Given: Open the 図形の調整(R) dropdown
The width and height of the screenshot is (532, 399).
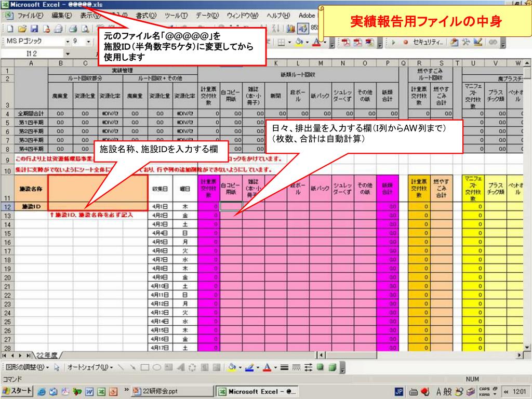Looking at the screenshot, I should 28,367.
